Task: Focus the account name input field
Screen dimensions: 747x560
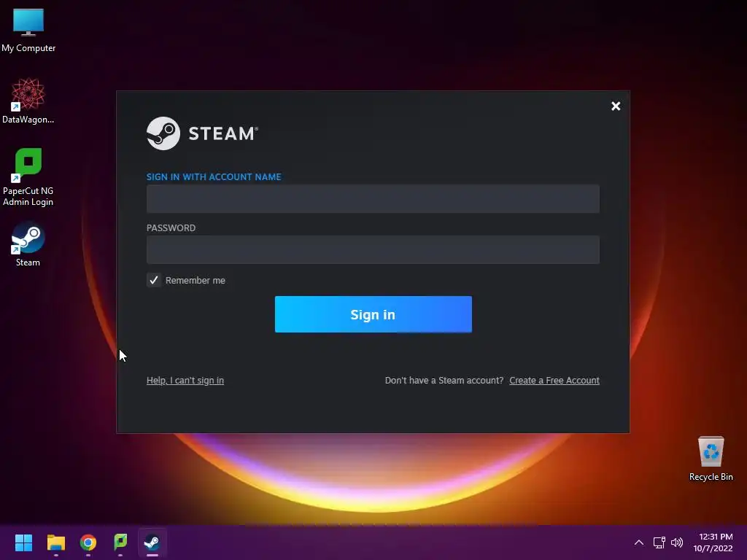Action: point(373,198)
